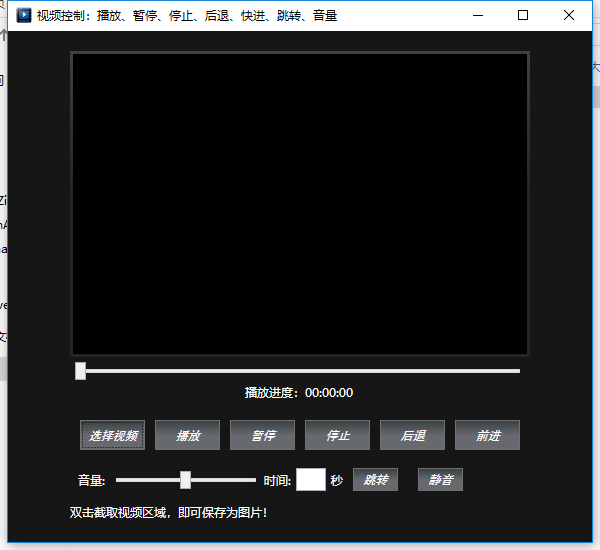The width and height of the screenshot is (600, 550).
Task: Click inside the black video display area
Action: [299, 203]
